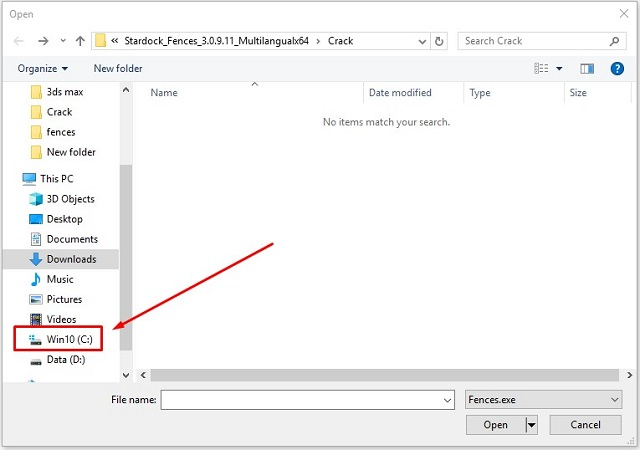This screenshot has width=640, height=450.
Task: Open Downloads in sidebar
Action: click(61, 259)
